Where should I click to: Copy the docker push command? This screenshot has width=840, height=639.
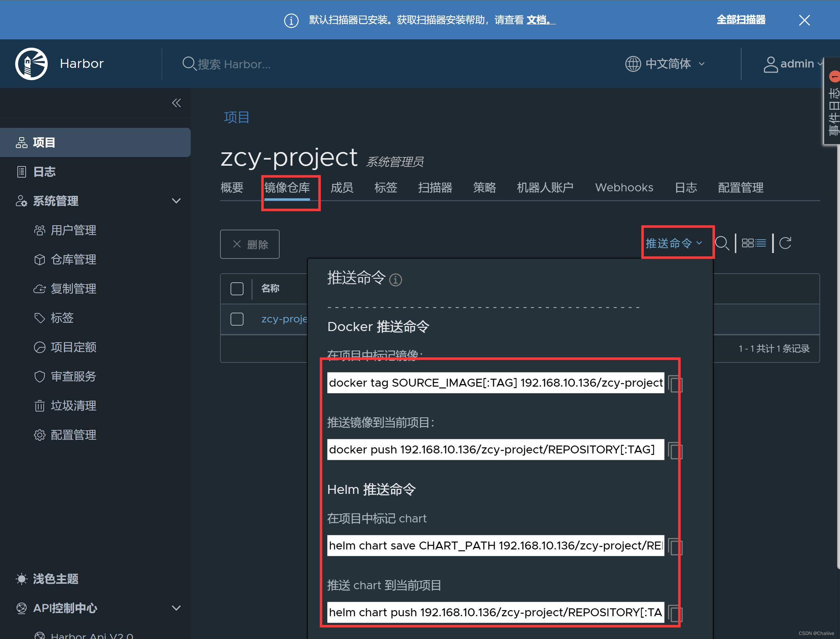[675, 450]
